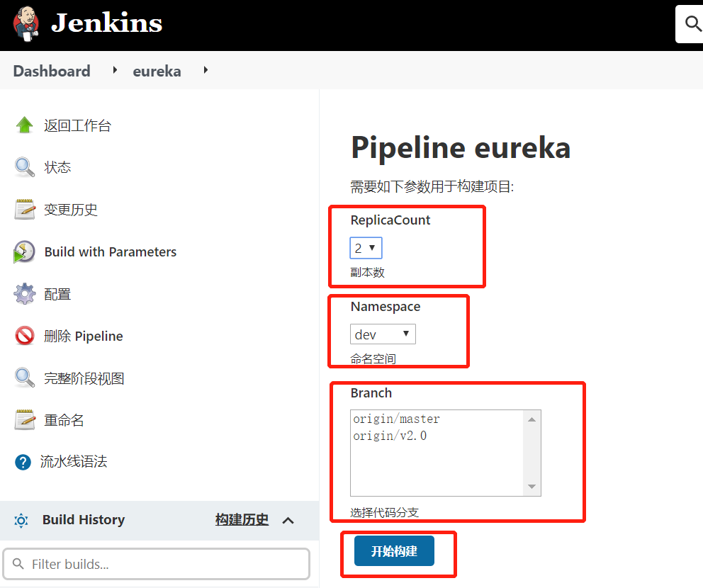Collapse the Build History section chevron
The height and width of the screenshot is (588, 703).
click(x=288, y=521)
